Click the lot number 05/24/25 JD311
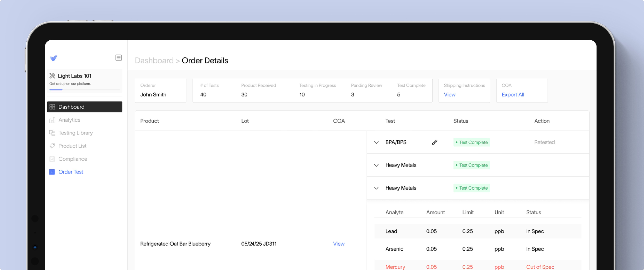The image size is (644, 270). click(259, 244)
